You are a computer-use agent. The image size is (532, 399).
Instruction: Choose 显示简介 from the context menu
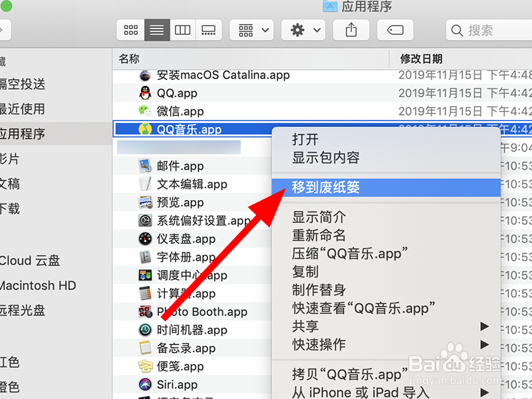(x=386, y=217)
